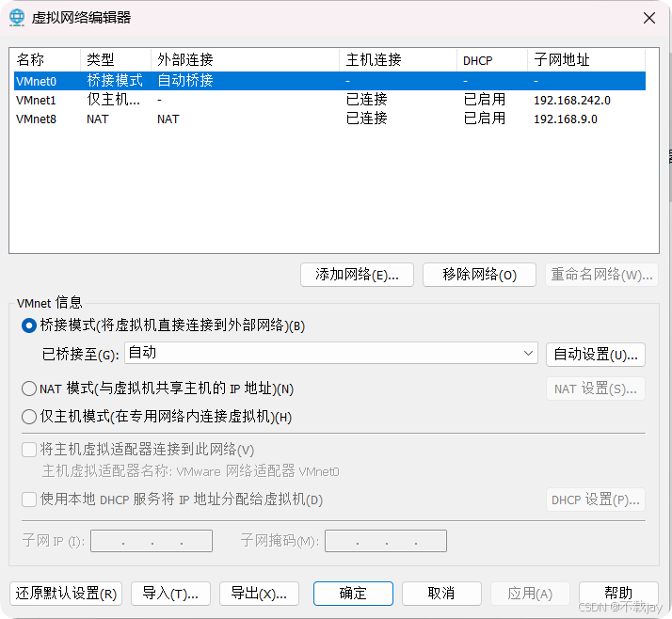This screenshot has height=619, width=672.
Task: Click 已连接 host cell in VMnet1 row
Action: click(x=366, y=100)
